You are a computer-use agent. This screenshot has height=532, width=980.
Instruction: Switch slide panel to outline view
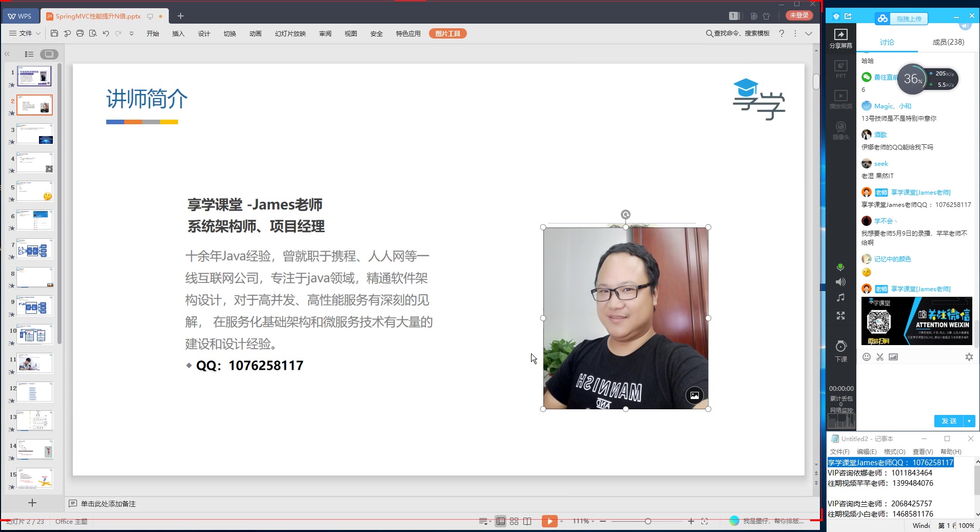(29, 54)
